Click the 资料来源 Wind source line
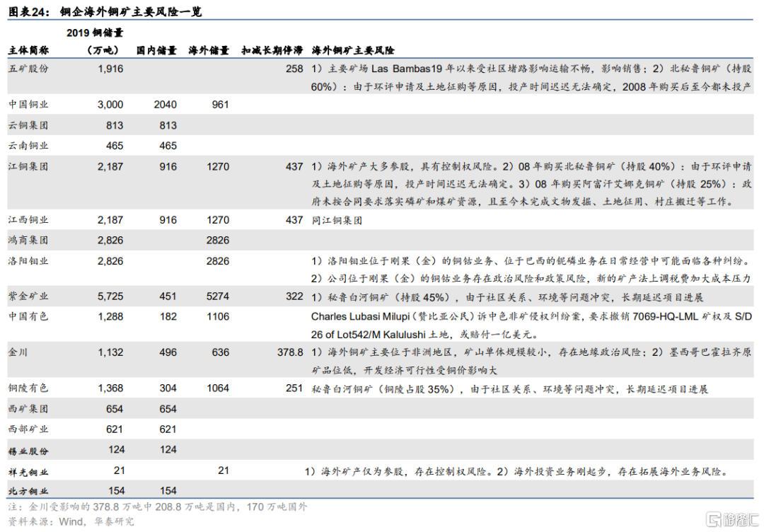Screen dimensions: 764x532 pos(71,522)
